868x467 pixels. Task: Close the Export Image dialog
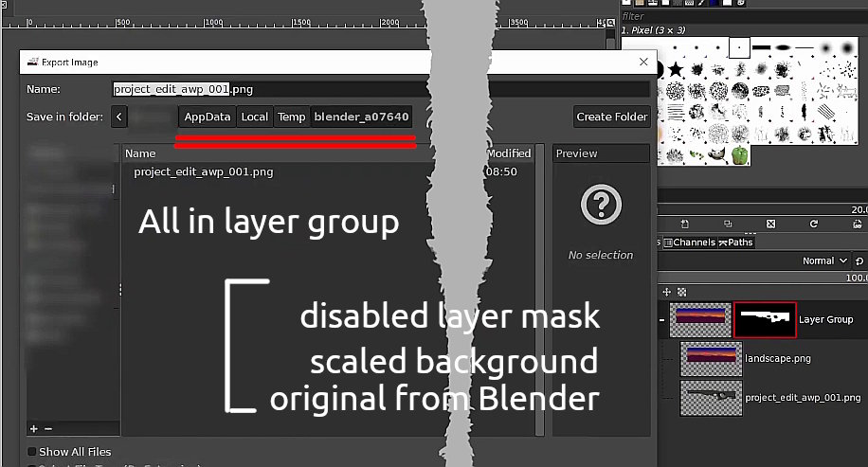pyautogui.click(x=643, y=62)
